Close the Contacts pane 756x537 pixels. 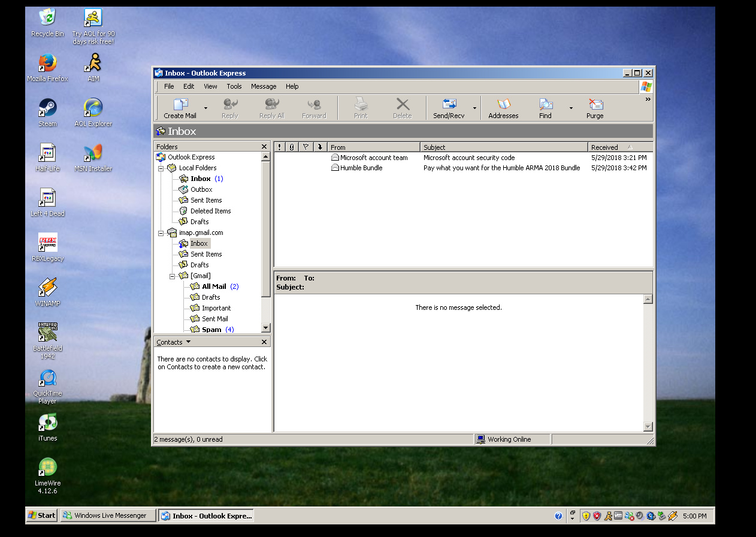(264, 342)
